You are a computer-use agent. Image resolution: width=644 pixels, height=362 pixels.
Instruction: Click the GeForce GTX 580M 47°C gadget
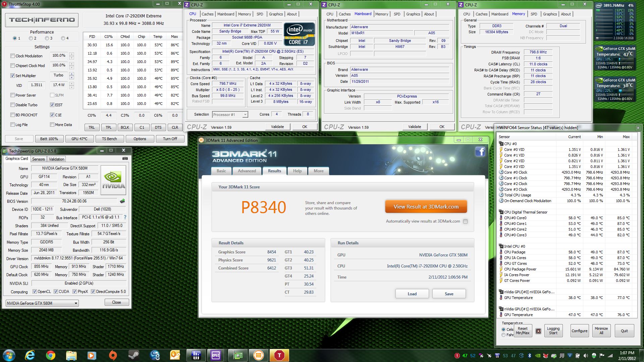pos(615,58)
